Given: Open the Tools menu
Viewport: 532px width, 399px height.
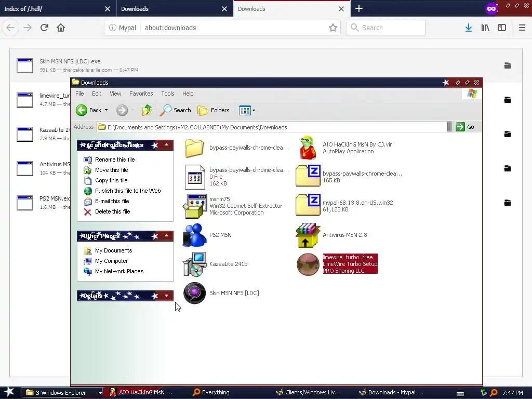Looking at the screenshot, I should (x=168, y=94).
